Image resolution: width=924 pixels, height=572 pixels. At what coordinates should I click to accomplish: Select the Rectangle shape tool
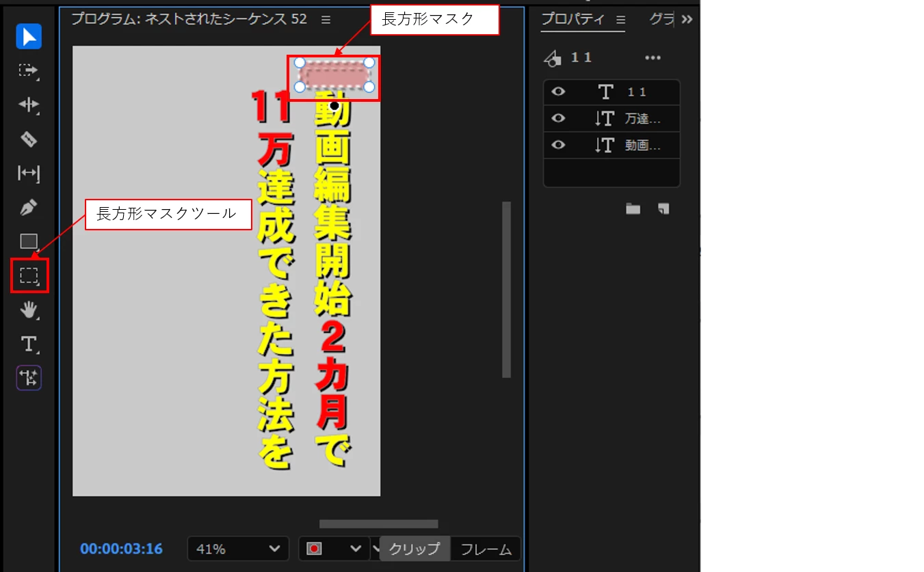(x=29, y=241)
